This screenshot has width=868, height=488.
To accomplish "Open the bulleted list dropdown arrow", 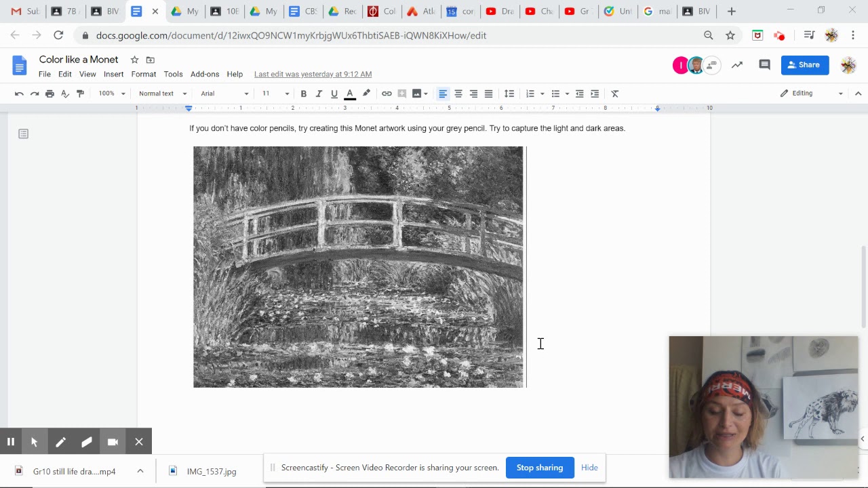I will tap(567, 94).
